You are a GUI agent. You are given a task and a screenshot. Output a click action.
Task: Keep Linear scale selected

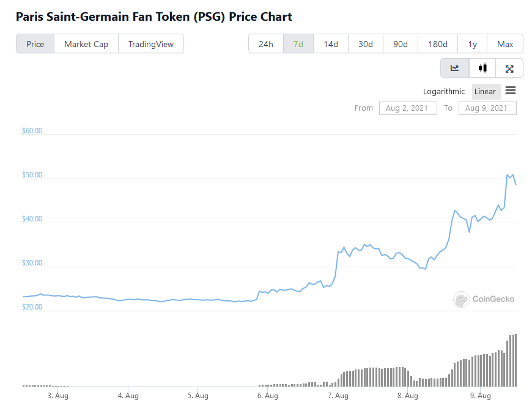(486, 91)
